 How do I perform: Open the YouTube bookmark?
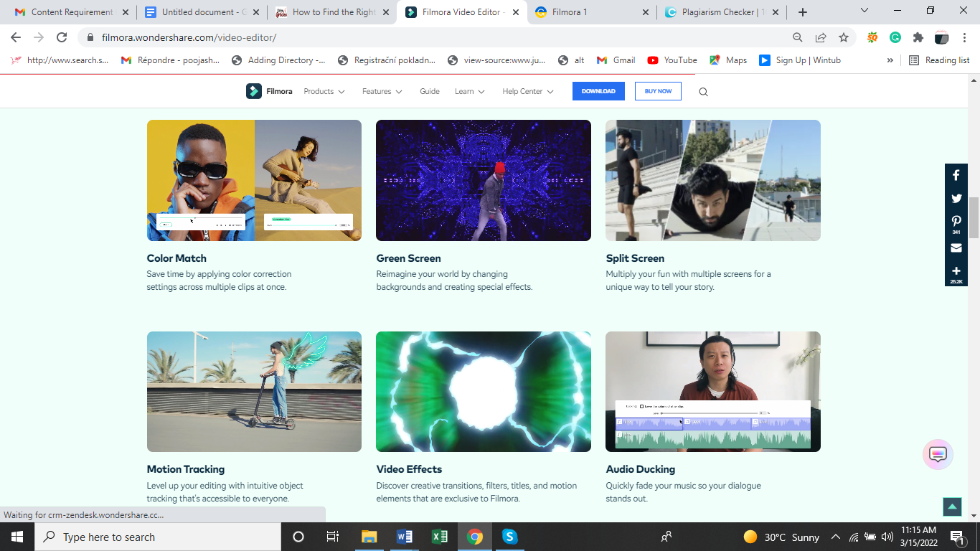coord(672,60)
